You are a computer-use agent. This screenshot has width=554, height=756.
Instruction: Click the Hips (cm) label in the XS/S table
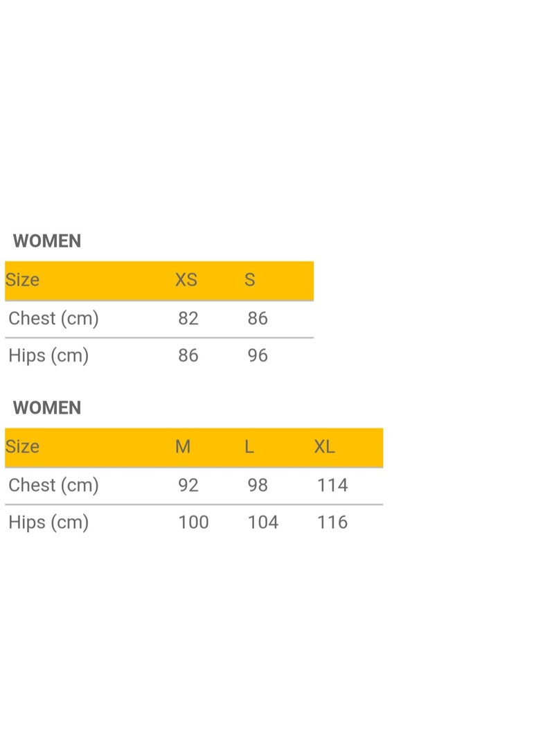(x=48, y=355)
